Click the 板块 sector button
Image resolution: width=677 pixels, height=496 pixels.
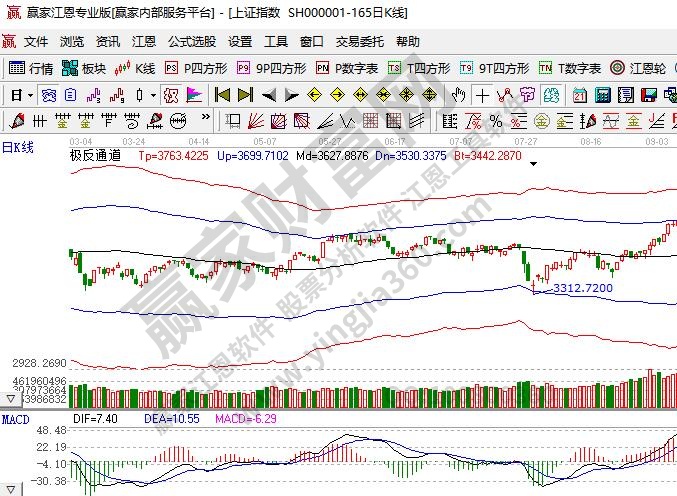point(84,69)
